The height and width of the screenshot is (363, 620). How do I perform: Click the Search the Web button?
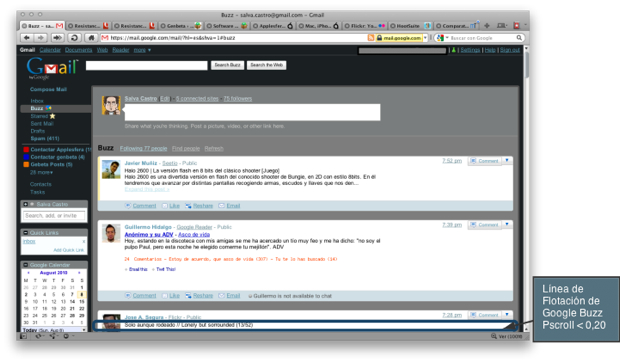pyautogui.click(x=267, y=65)
